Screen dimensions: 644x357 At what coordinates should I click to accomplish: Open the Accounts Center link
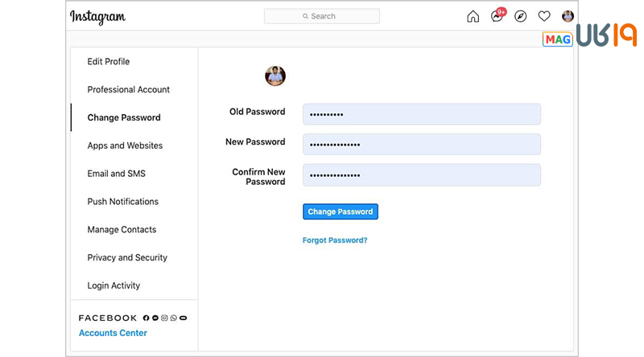click(113, 333)
